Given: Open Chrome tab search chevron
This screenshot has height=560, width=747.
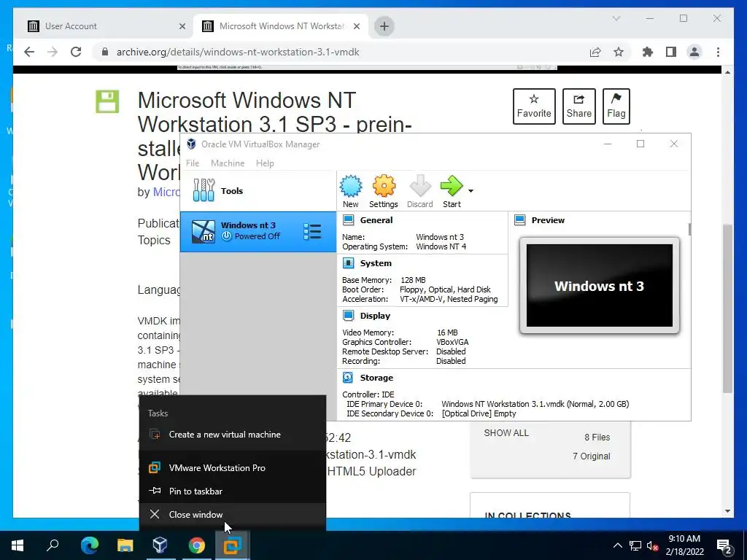Looking at the screenshot, I should point(616,18).
